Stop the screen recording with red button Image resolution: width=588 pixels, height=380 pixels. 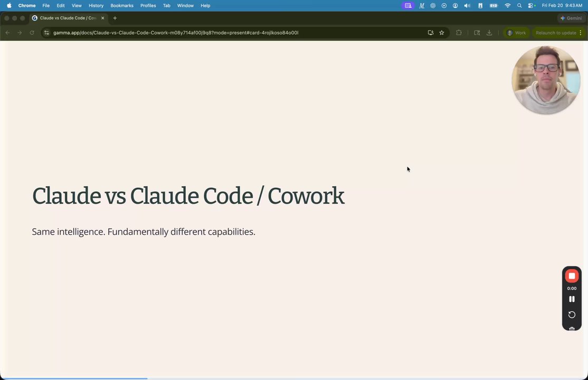572,276
